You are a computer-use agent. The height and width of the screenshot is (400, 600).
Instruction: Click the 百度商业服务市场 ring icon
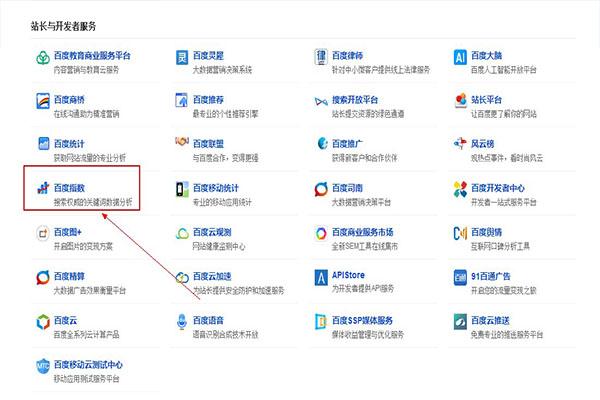321,233
